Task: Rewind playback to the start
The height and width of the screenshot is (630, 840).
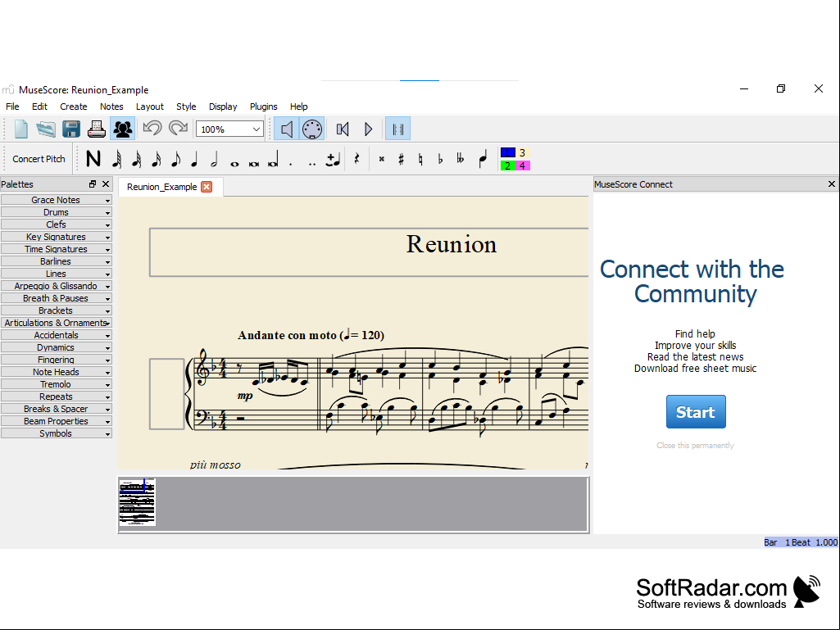Action: (343, 129)
